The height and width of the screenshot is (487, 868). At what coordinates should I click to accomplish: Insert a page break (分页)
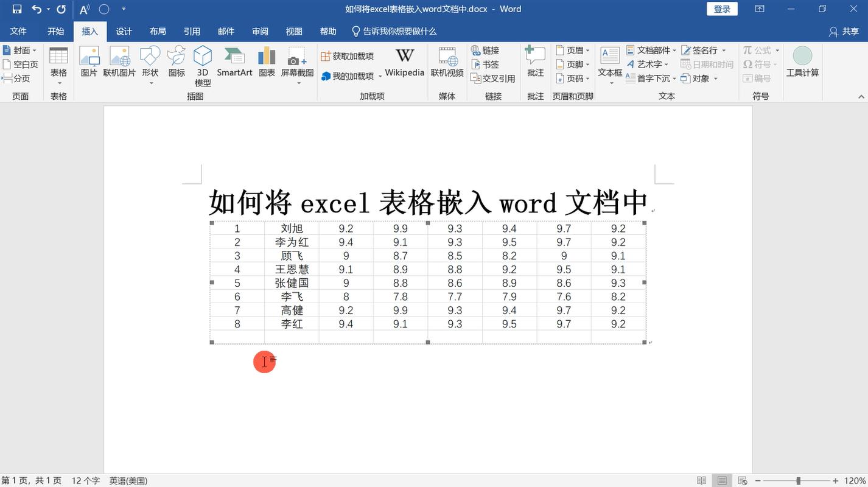(16, 78)
